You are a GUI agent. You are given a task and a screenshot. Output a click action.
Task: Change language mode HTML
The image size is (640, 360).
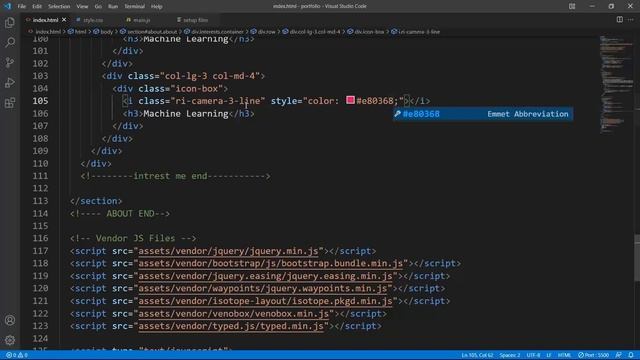tap(564, 355)
